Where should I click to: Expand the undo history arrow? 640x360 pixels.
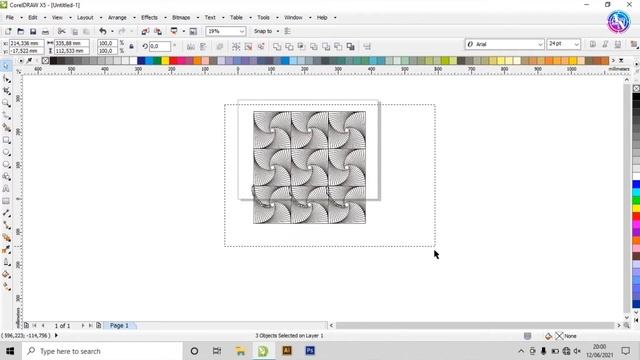pyautogui.click(x=112, y=31)
